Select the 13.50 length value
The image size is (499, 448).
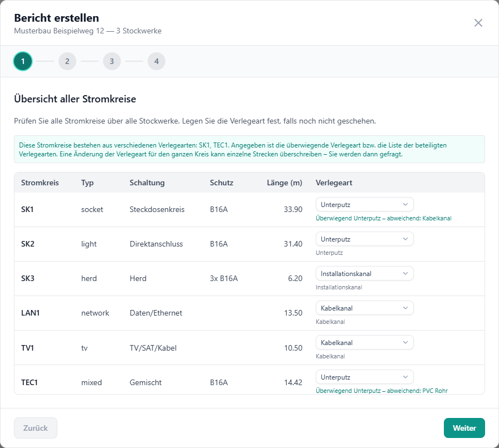(x=293, y=313)
